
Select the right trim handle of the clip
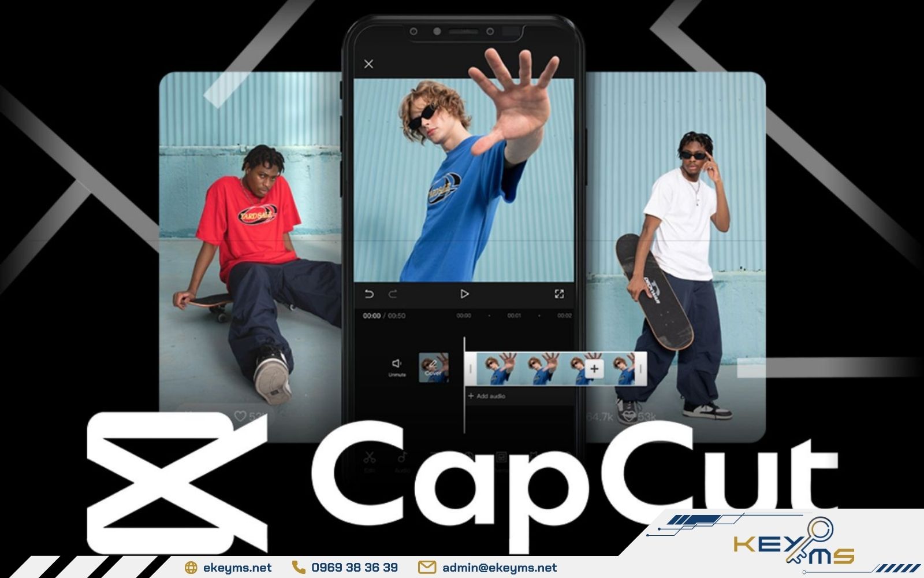pyautogui.click(x=640, y=369)
